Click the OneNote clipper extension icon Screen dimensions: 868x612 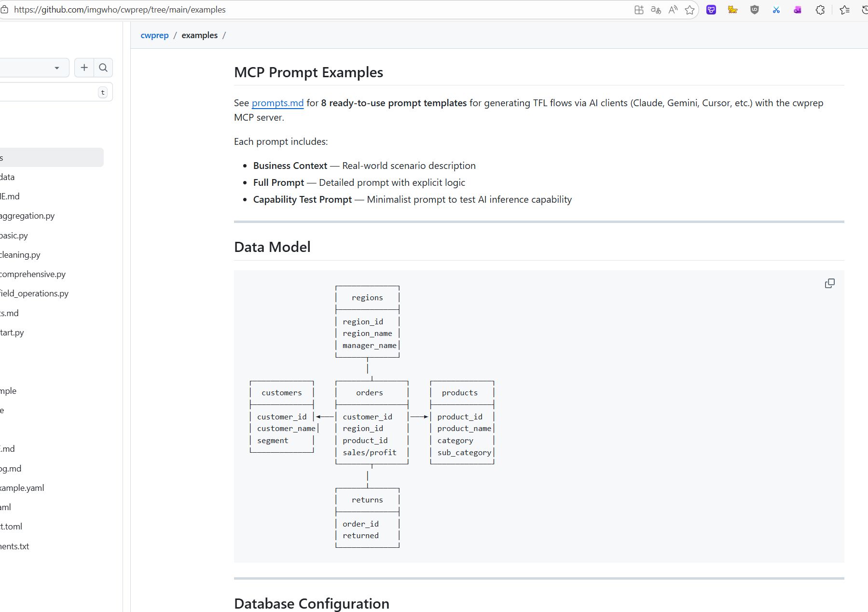(797, 10)
